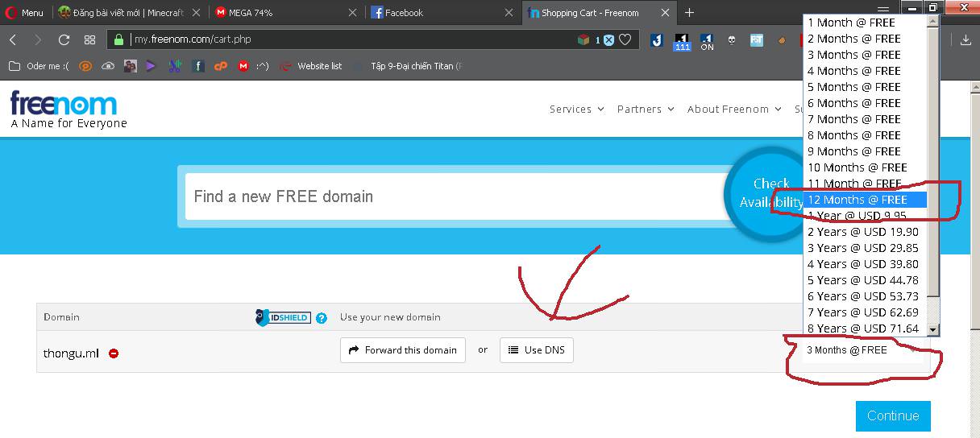Click the light blue FBT extension icon
The height and width of the screenshot is (438, 980).
(x=756, y=39)
